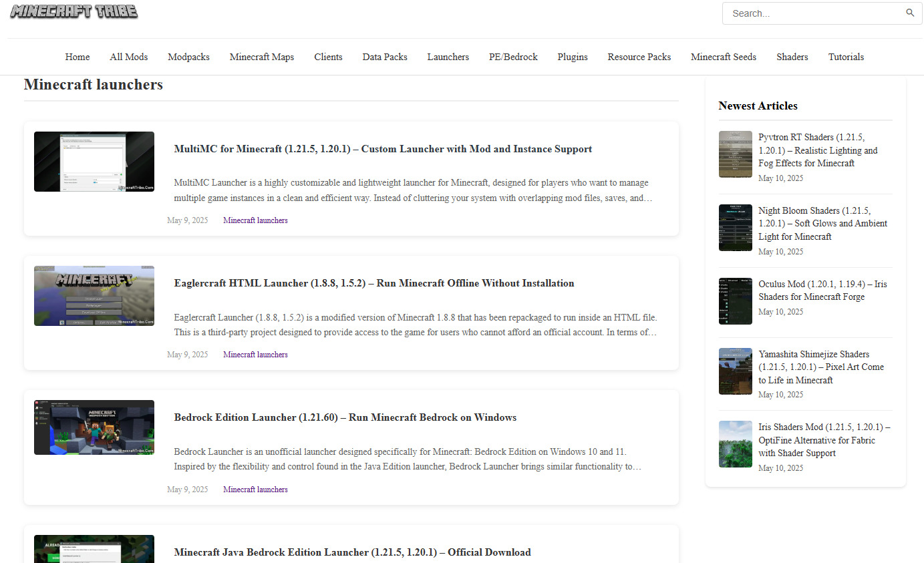Click Minecraft launchers tag under Eaglercraft
Image resolution: width=924 pixels, height=563 pixels.
point(255,355)
